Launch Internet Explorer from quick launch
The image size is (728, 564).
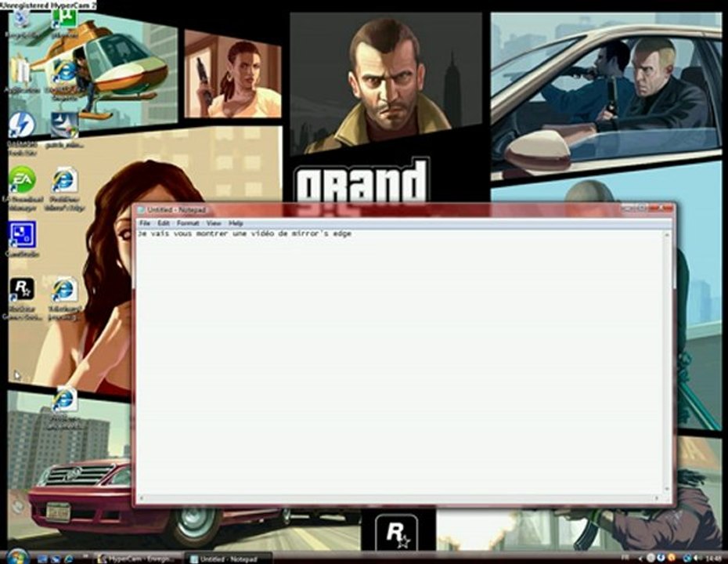coord(69,558)
